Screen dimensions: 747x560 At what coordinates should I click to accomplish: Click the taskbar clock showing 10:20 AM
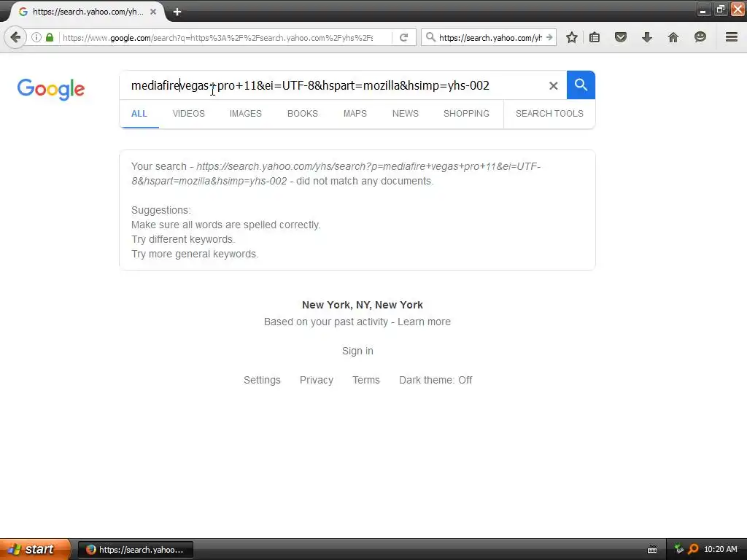click(x=720, y=549)
